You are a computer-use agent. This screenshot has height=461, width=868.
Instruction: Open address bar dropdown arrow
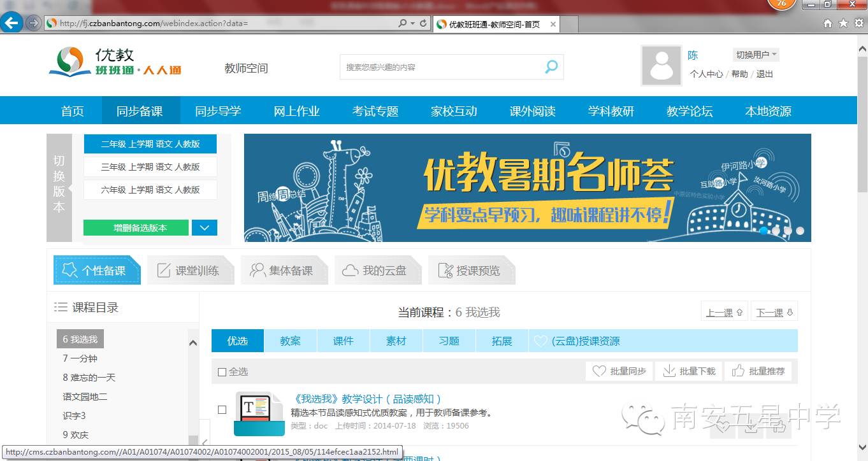pos(413,23)
